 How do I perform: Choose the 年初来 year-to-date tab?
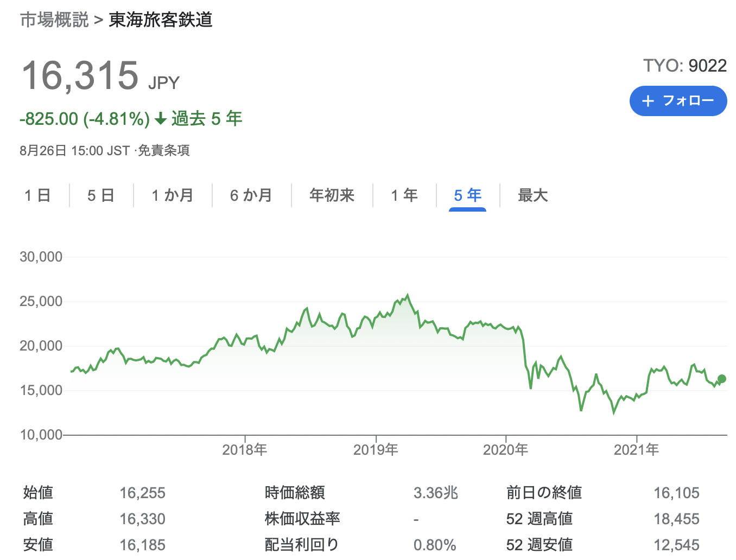332,195
